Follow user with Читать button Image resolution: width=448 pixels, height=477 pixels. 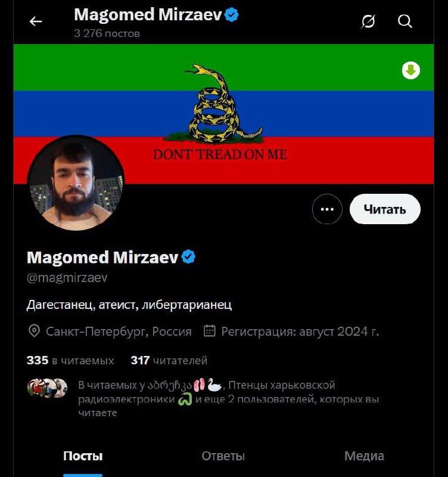[385, 209]
